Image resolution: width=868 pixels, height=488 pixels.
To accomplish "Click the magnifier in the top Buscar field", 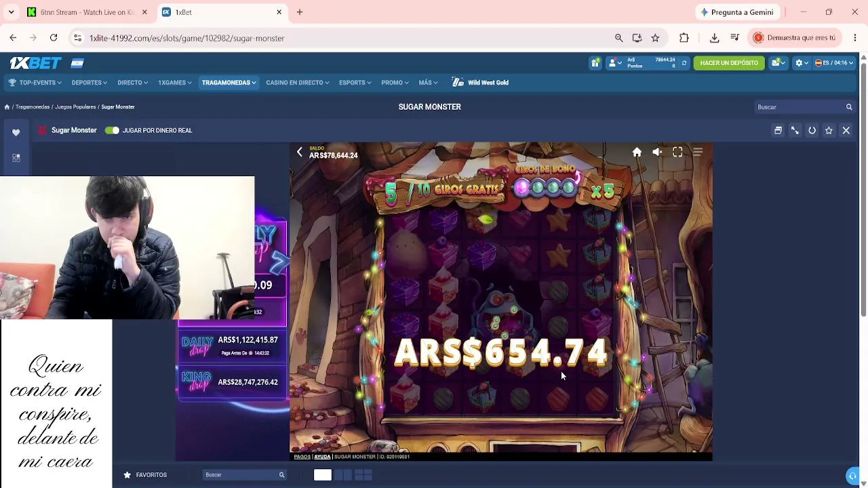I will [848, 107].
